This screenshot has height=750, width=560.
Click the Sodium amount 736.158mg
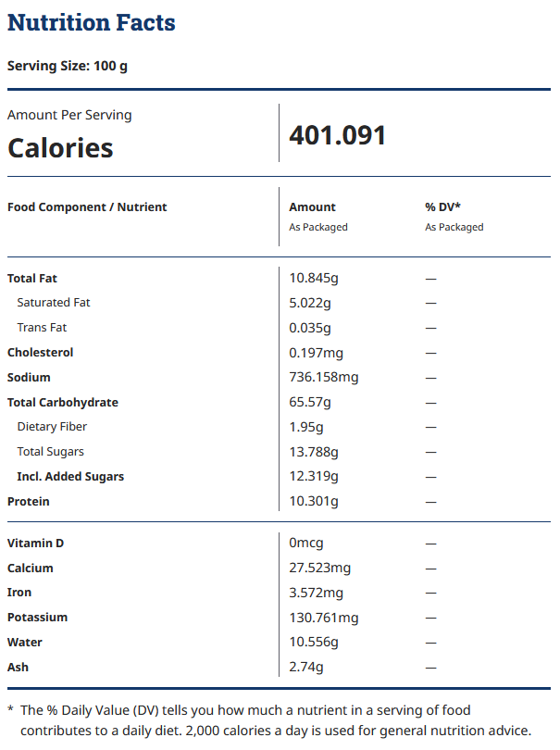pyautogui.click(x=324, y=378)
